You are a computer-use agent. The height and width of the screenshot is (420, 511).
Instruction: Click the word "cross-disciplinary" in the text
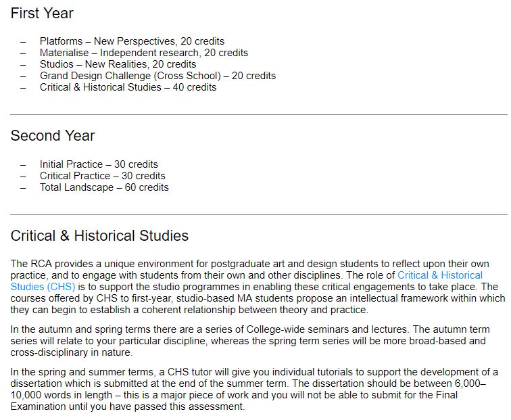coord(49,352)
